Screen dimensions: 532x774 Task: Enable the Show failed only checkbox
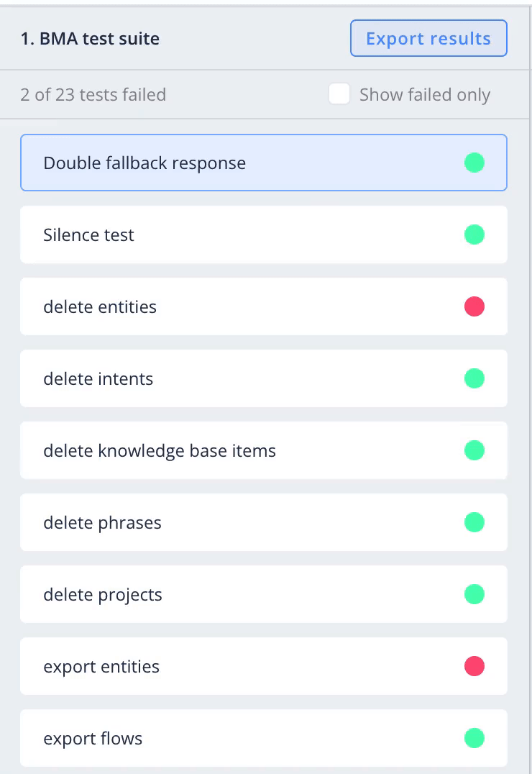click(339, 94)
